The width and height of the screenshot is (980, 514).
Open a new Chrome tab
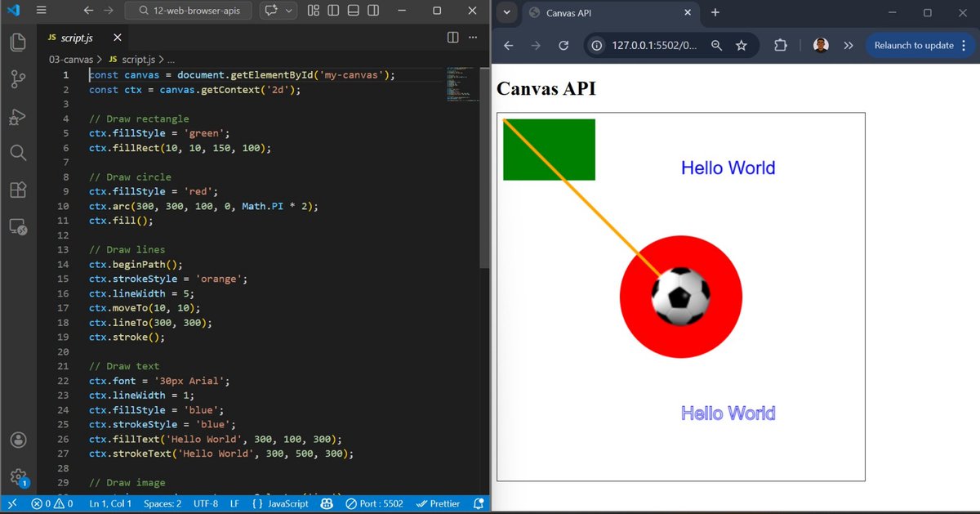pos(715,12)
